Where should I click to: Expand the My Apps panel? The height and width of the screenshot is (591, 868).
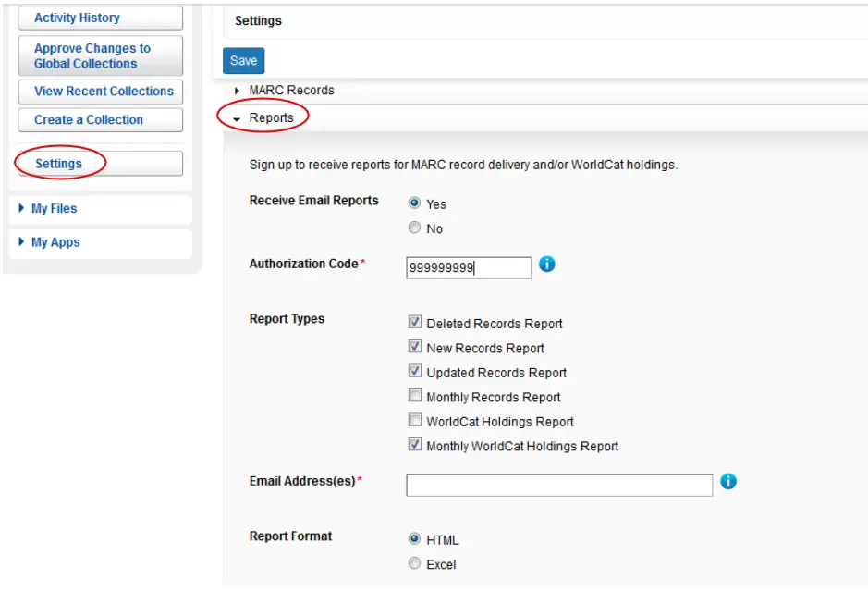(x=54, y=243)
